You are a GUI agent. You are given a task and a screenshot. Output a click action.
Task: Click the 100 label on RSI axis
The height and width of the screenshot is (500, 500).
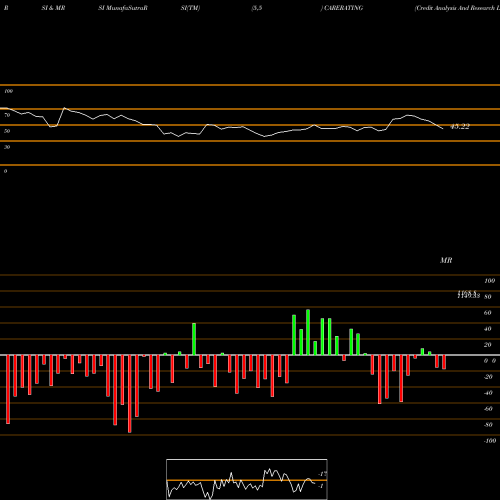9,91
